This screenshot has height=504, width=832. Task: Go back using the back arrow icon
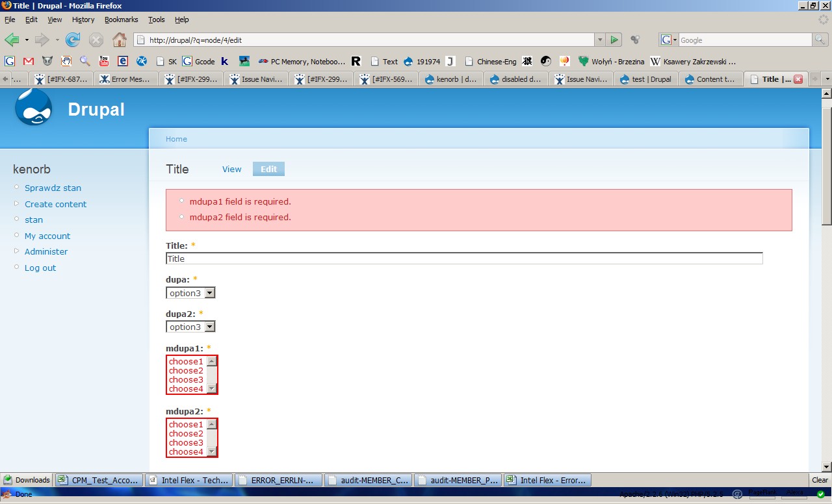[13, 40]
